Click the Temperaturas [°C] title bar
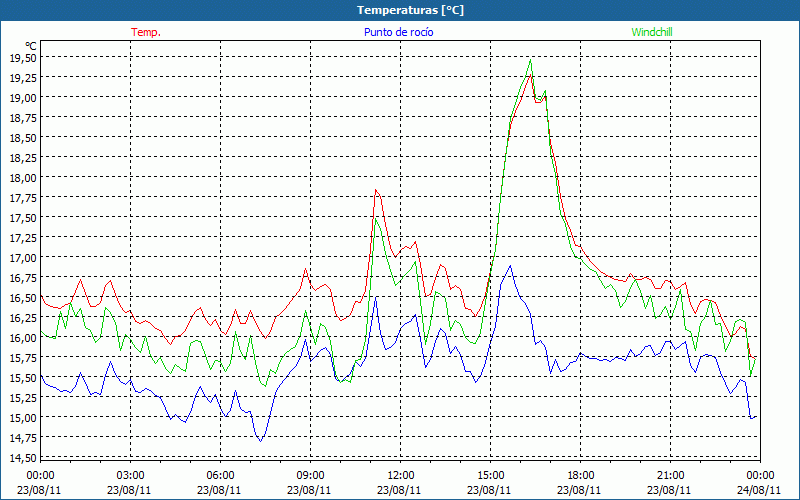Viewport: 800px width, 500px height. click(400, 10)
